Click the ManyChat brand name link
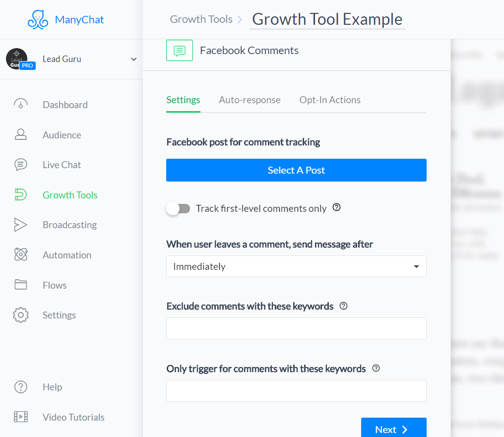This screenshot has width=504, height=437. 79,20
